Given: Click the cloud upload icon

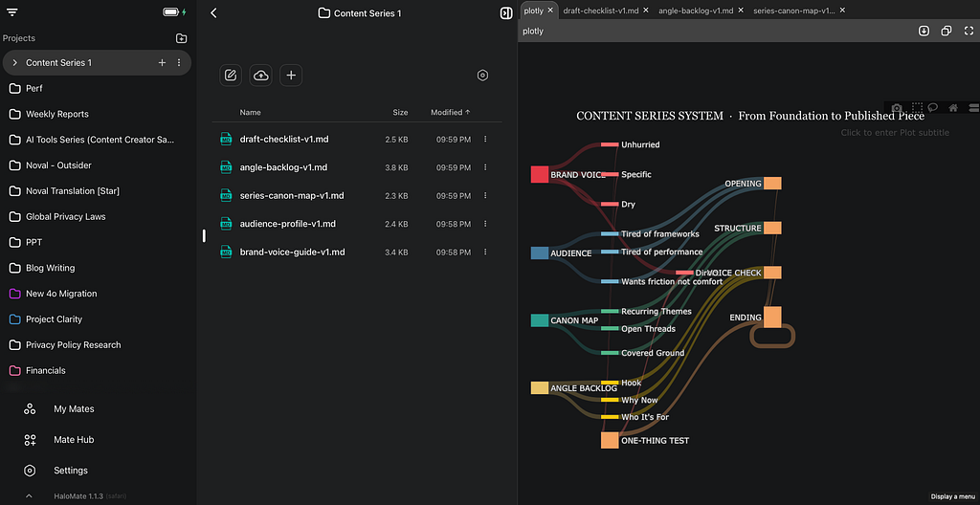Looking at the screenshot, I should pyautogui.click(x=260, y=75).
